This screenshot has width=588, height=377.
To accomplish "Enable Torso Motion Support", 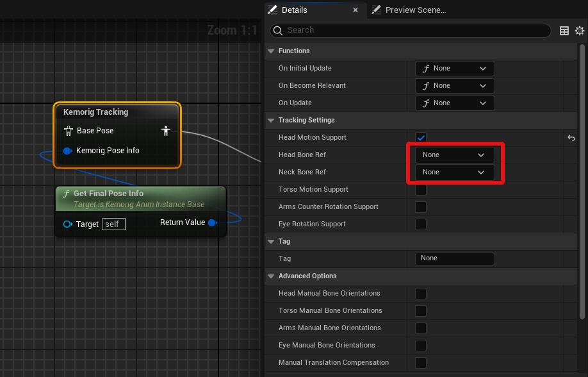I will (x=421, y=190).
